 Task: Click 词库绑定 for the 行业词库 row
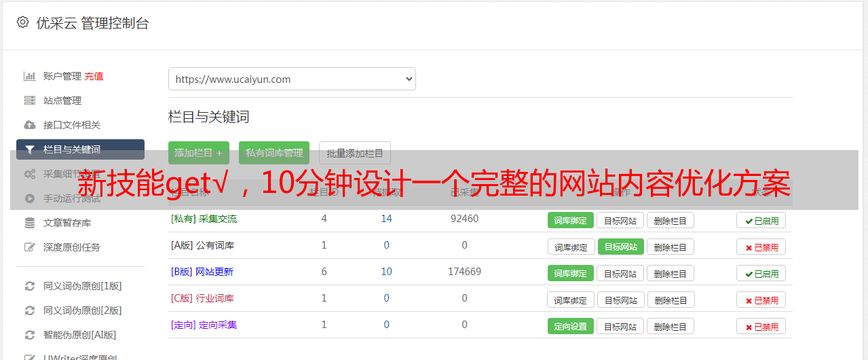571,300
